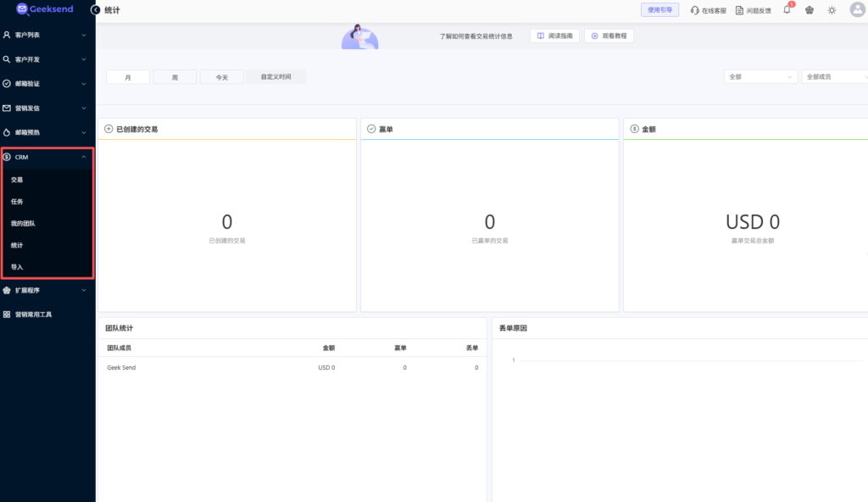Open 在线客服 headset support
Viewport: 868px width, 502px height.
pos(708,10)
